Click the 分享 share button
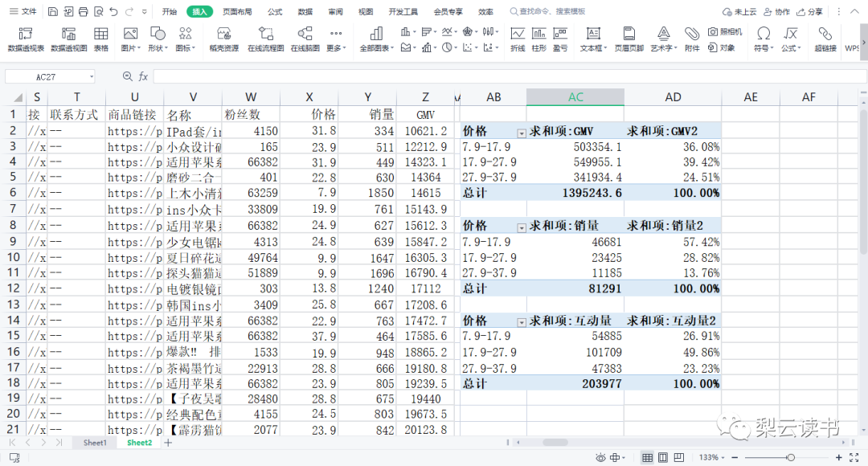The width and height of the screenshot is (868, 466). [809, 11]
